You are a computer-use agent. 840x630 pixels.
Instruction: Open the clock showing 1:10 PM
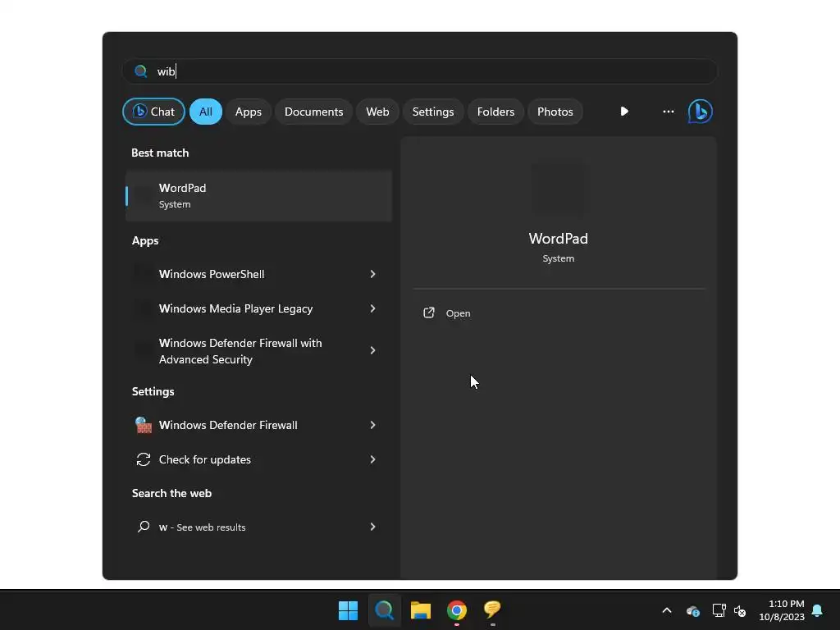tap(782, 610)
